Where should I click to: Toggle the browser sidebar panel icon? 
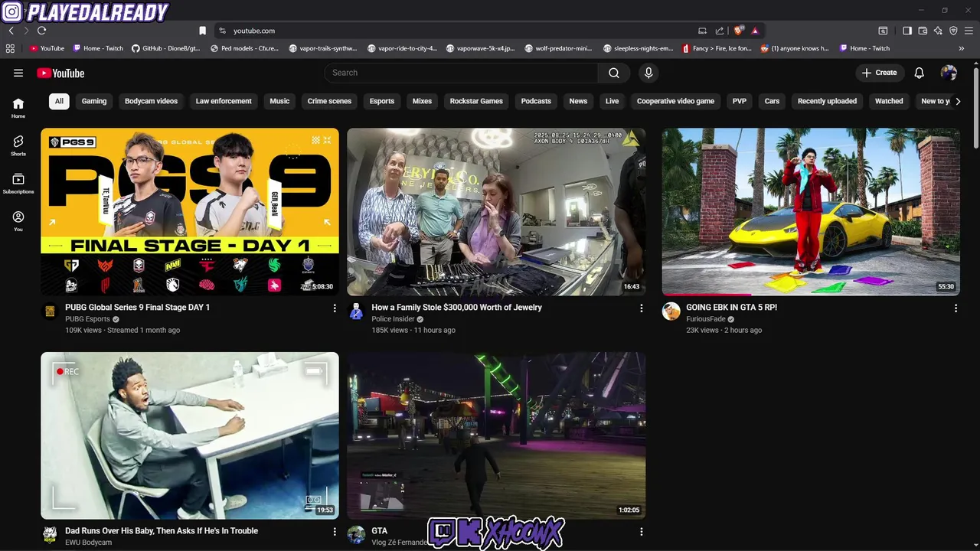point(907,31)
